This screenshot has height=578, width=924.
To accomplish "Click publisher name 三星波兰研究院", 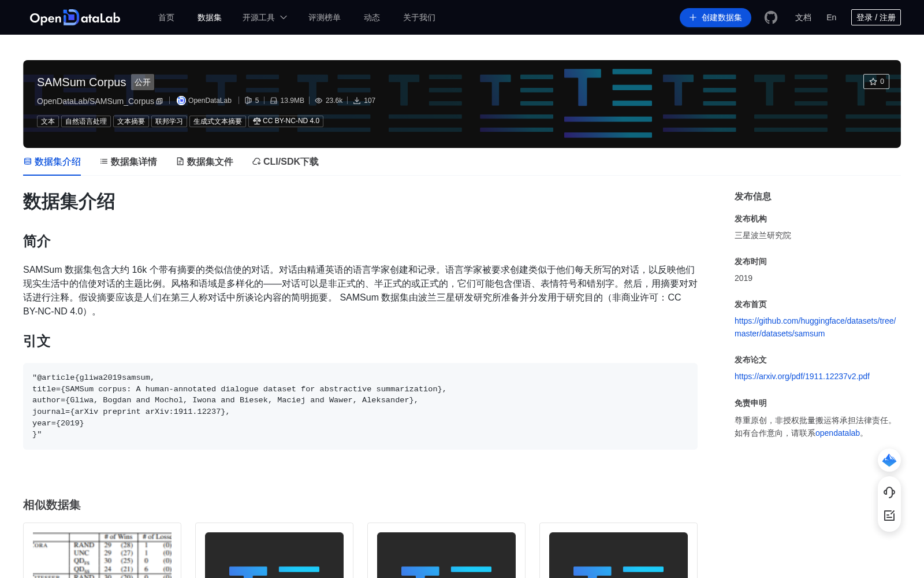I will click(763, 235).
